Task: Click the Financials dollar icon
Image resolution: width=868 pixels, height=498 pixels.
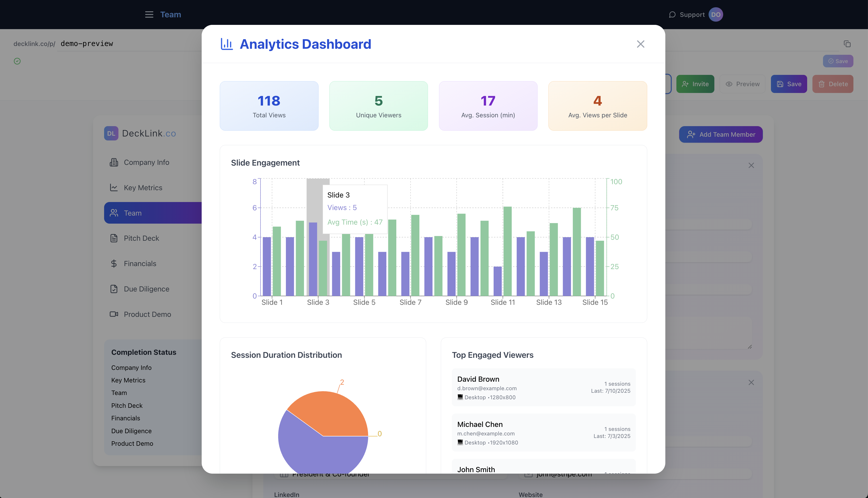Action: pos(114,264)
